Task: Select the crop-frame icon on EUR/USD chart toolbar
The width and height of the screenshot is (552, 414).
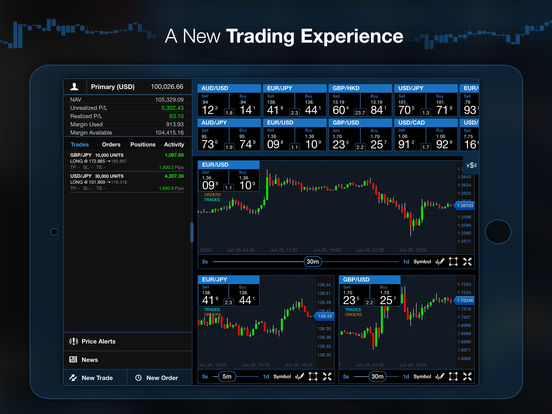Action: (x=453, y=262)
